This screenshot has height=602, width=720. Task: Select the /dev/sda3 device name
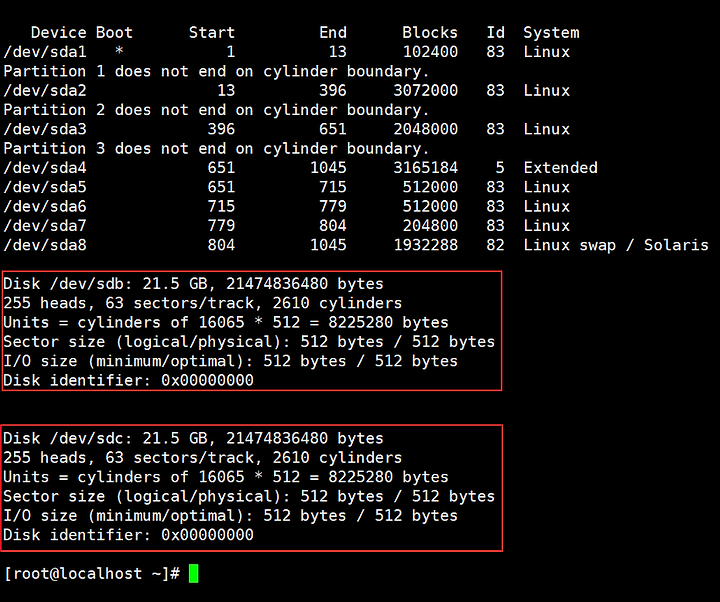click(45, 129)
